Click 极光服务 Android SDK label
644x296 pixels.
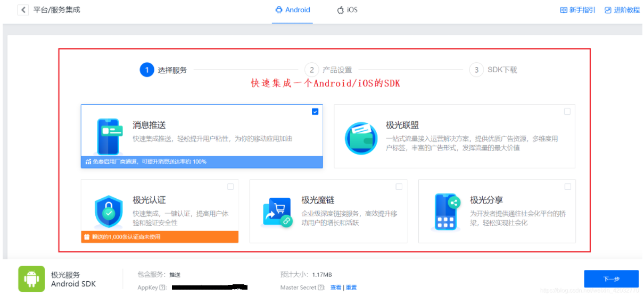(x=73, y=280)
